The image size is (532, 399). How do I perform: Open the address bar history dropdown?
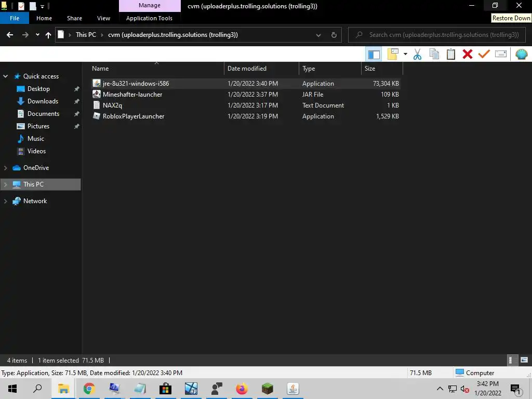point(318,35)
